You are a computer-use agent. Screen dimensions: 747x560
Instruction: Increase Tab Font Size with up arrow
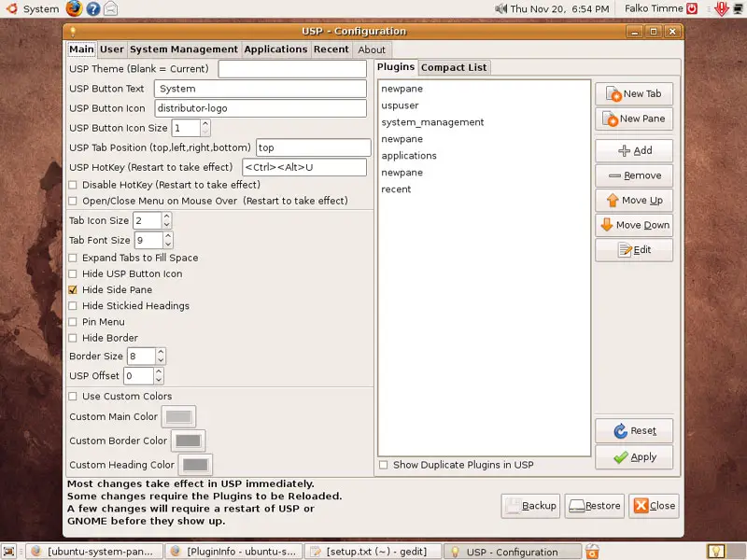[x=168, y=236]
